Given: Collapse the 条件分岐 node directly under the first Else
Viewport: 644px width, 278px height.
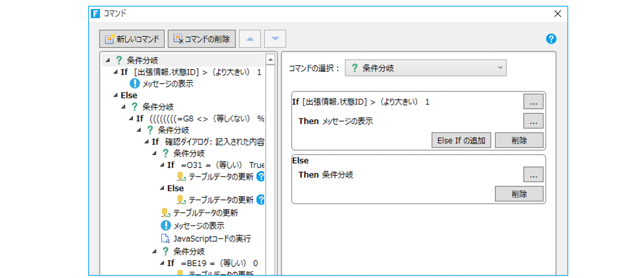Looking at the screenshot, I should 123,107.
